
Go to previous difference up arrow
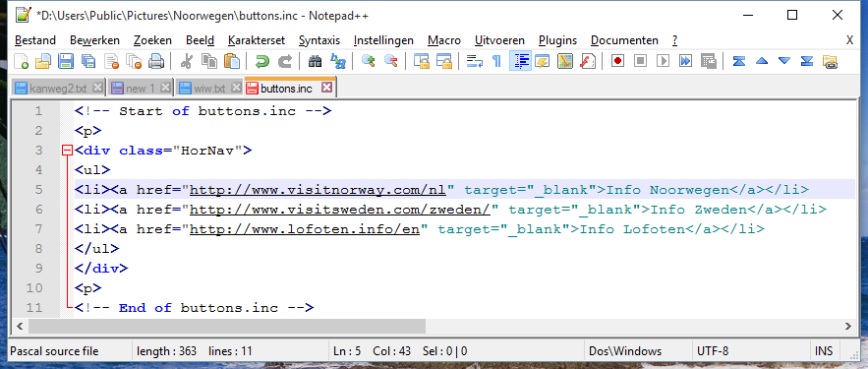coord(762,60)
